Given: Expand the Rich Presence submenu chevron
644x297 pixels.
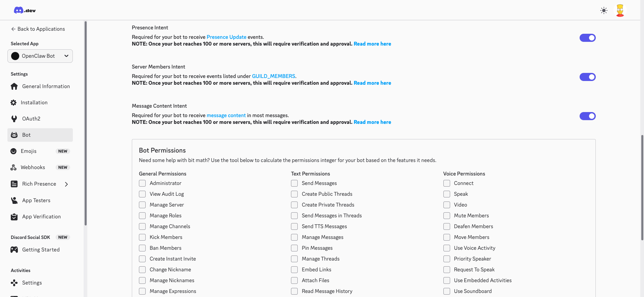Looking at the screenshot, I should point(66,184).
